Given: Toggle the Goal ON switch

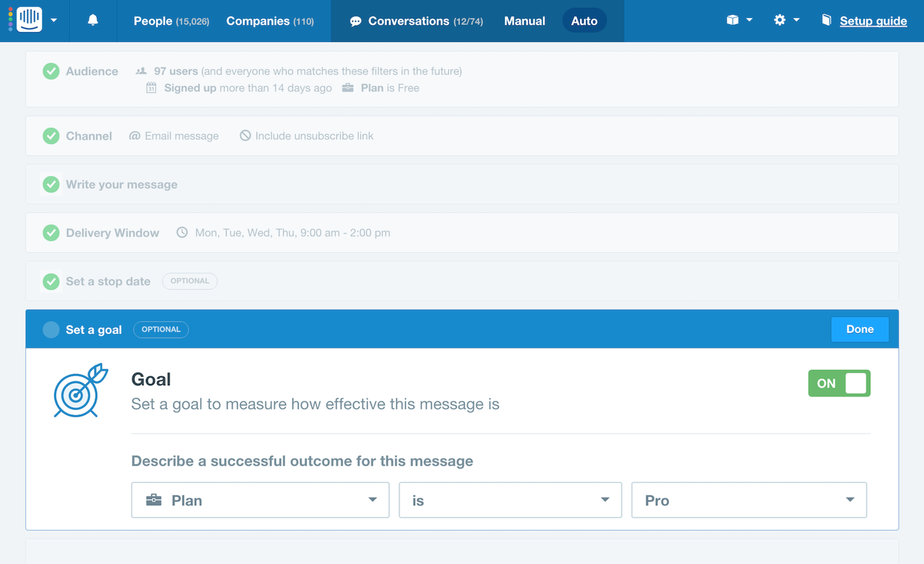Looking at the screenshot, I should coord(840,383).
